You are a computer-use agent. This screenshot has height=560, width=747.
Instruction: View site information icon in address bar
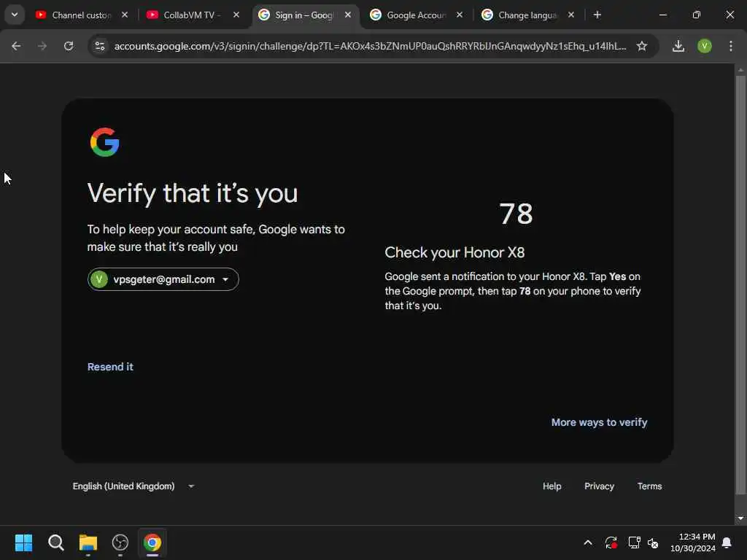(x=99, y=46)
